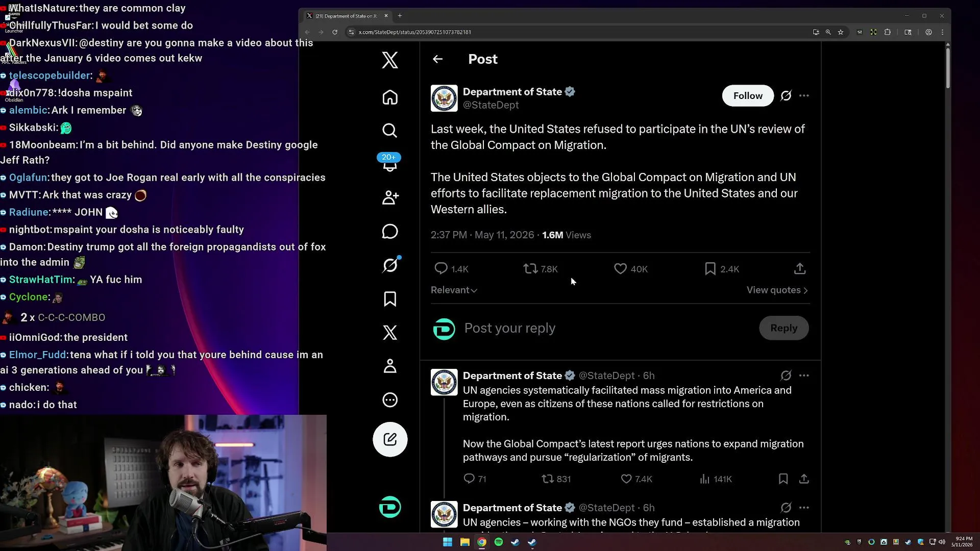
Task: Share the main post
Action: point(800,269)
